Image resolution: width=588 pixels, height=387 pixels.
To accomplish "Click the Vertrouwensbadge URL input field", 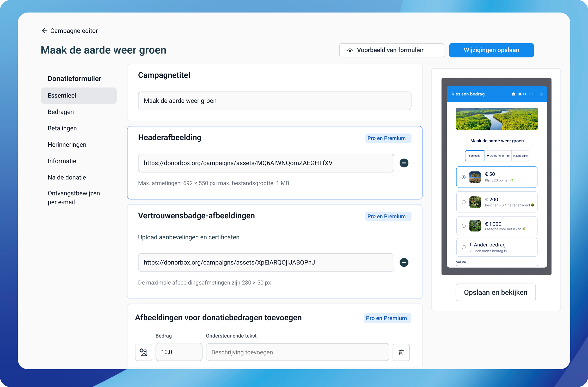I will 266,263.
